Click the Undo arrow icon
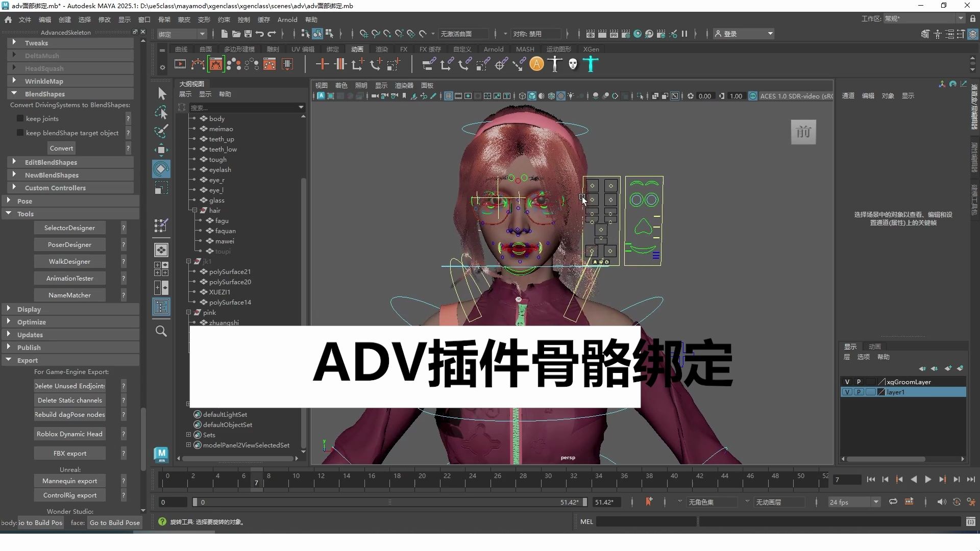 tap(260, 34)
